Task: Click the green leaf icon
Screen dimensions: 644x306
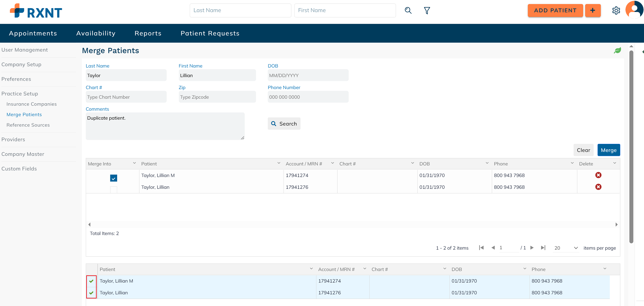Action: coord(618,50)
